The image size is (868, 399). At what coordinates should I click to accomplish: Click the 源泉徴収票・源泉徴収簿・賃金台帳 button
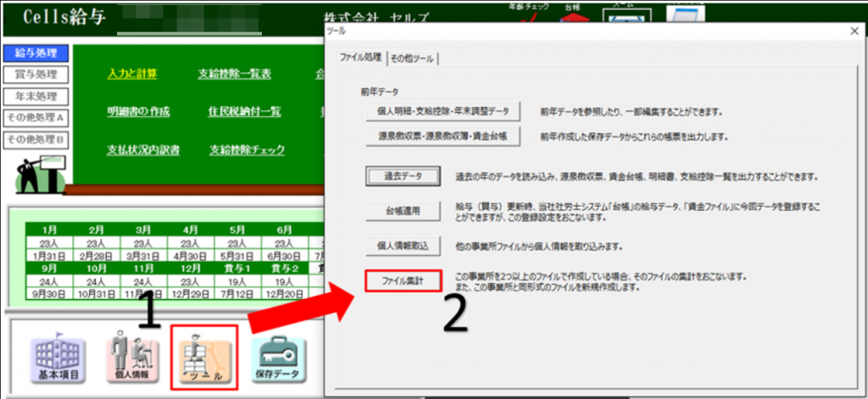coord(442,136)
